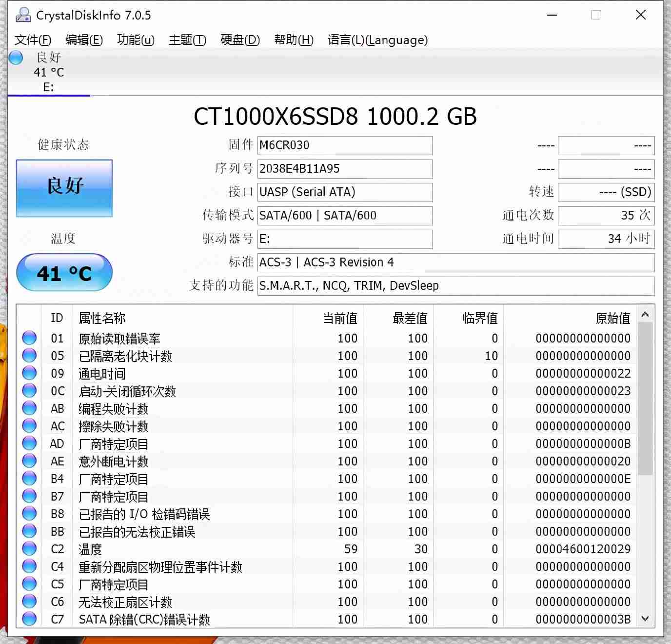Click the supported features field with S.M.A.R.T.
This screenshot has height=644, width=671.
click(x=456, y=286)
